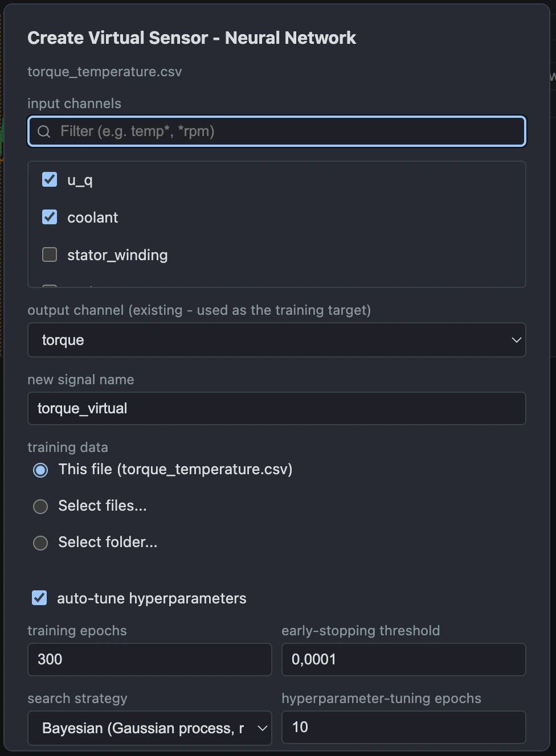This screenshot has height=756, width=556.
Task: Click the early-stopping threshold field
Action: tap(403, 659)
